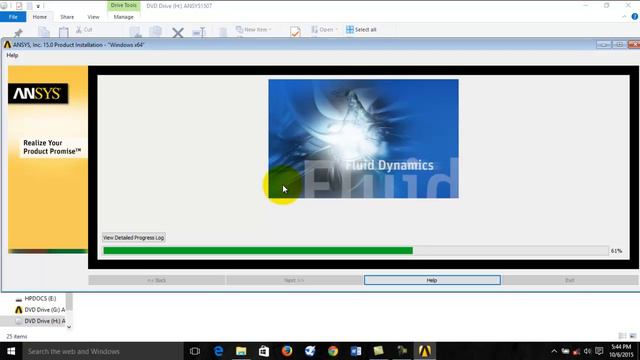Screen dimensions: 640x360
Task: Click the Search the web and Windows box
Action: click(x=103, y=351)
